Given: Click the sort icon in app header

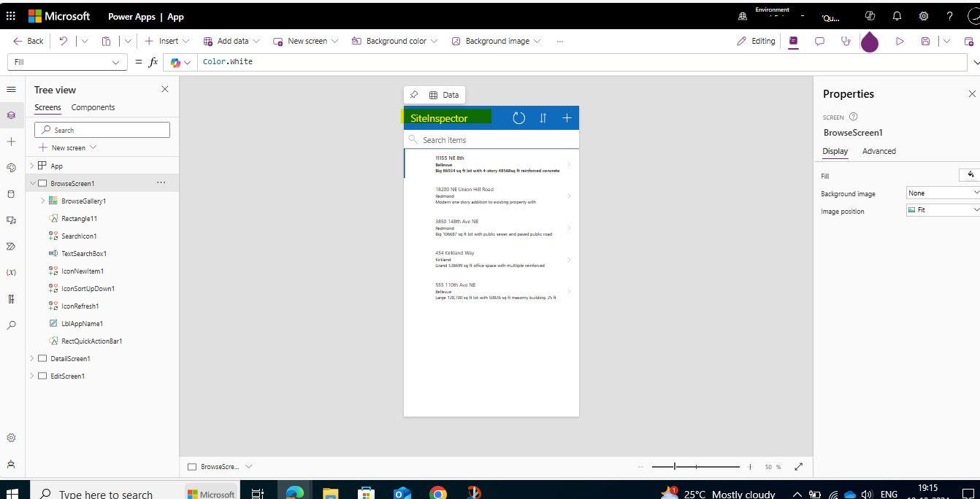Looking at the screenshot, I should tap(543, 117).
